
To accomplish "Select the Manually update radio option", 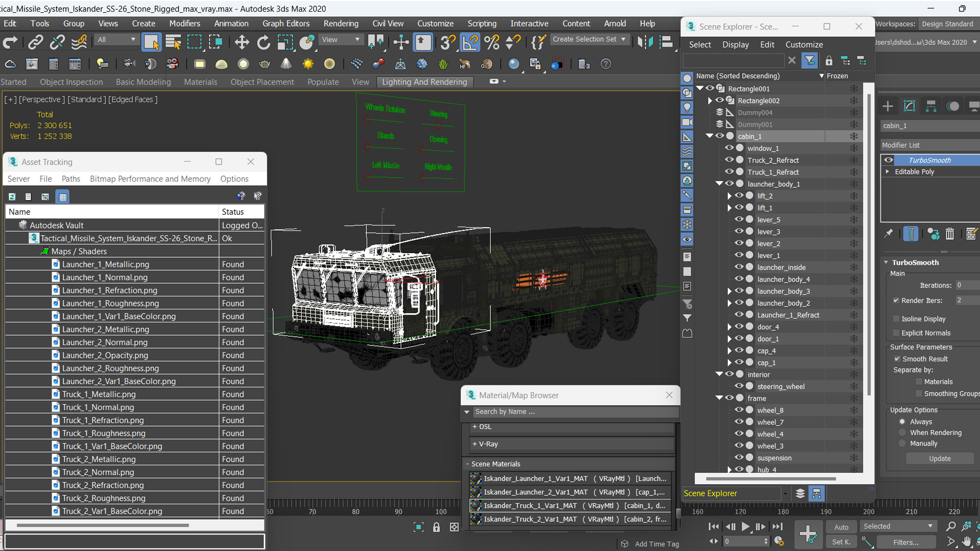I will point(902,443).
